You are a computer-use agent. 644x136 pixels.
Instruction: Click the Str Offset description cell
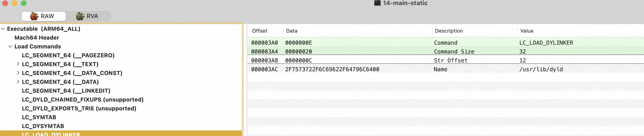pos(451,61)
